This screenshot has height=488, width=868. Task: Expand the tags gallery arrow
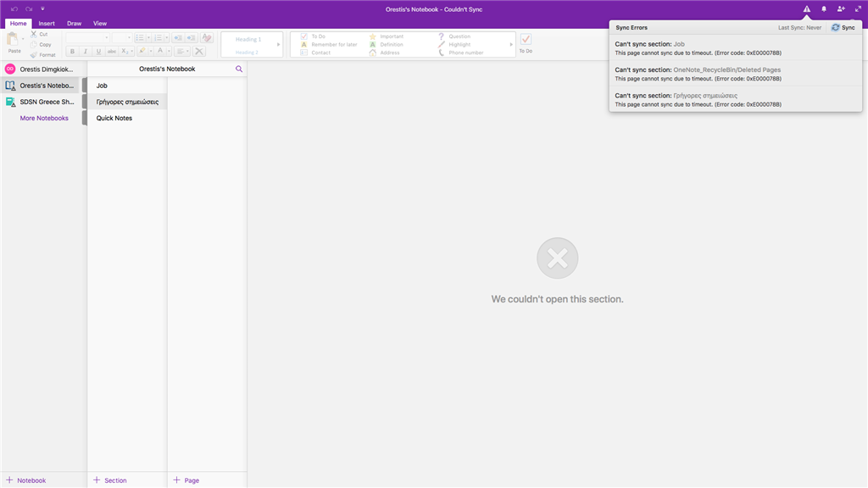(x=511, y=44)
